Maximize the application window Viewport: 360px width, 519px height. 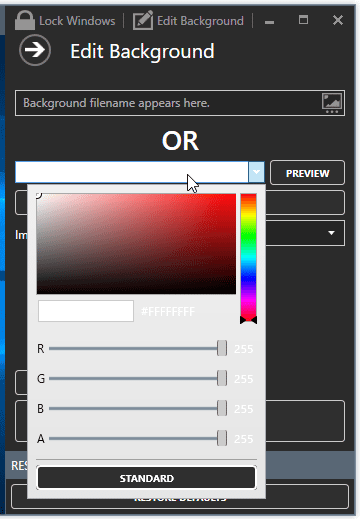pyautogui.click(x=303, y=20)
